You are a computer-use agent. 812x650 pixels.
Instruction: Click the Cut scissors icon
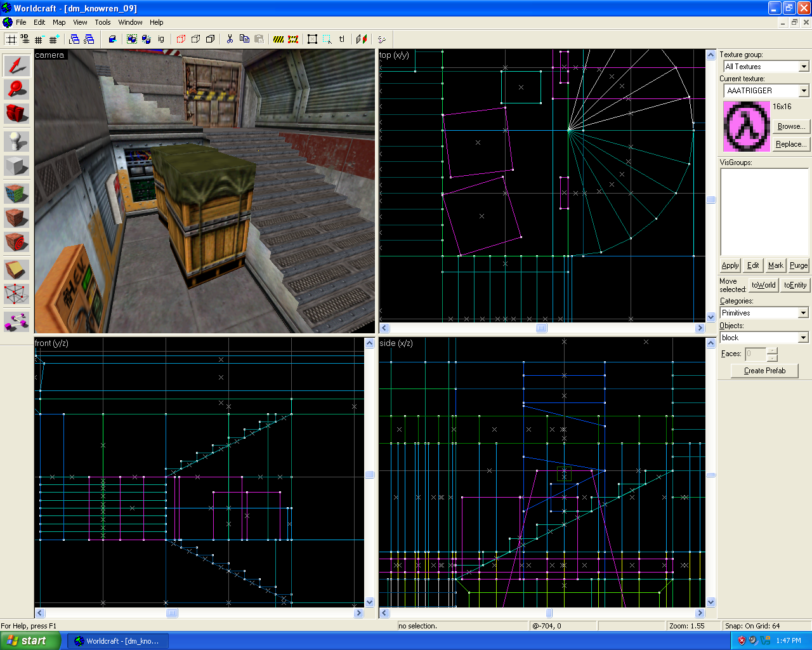230,39
